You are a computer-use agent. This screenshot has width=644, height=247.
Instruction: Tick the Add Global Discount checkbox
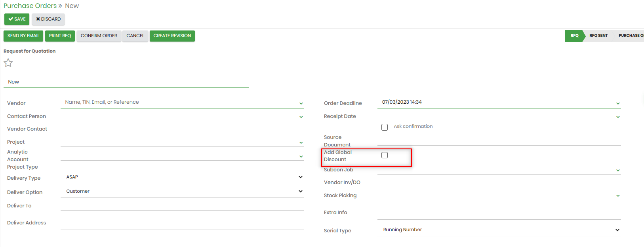(385, 155)
